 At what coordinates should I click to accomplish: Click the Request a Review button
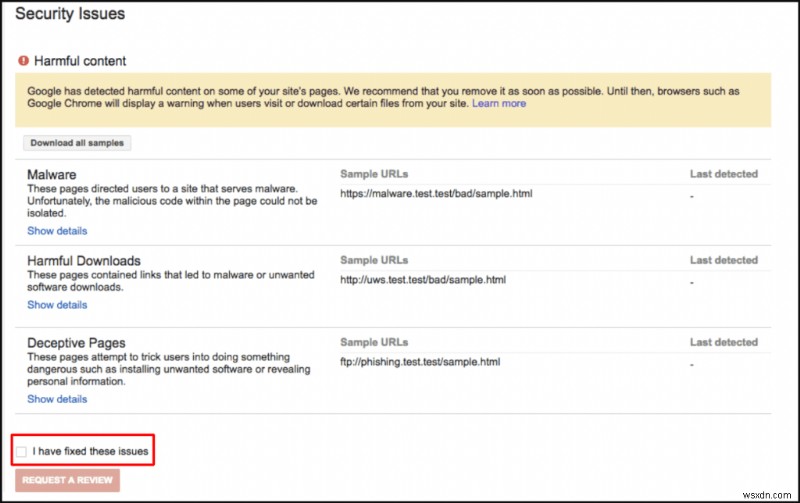click(68, 481)
